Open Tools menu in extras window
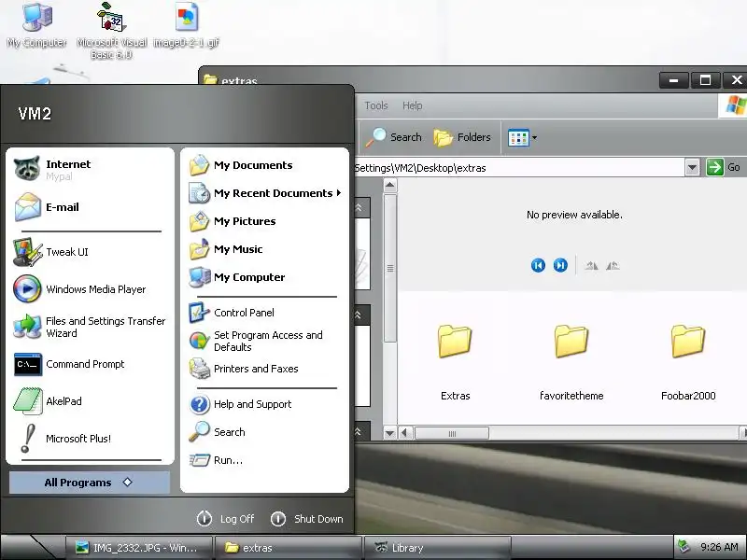 pyautogui.click(x=376, y=105)
